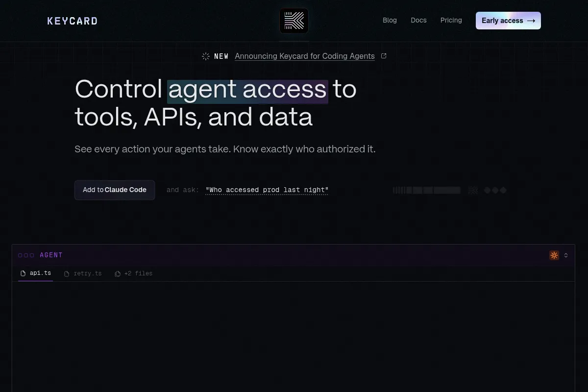Click the orange Claude icon in agent panel
Viewport: 588px width, 392px height.
click(x=554, y=255)
